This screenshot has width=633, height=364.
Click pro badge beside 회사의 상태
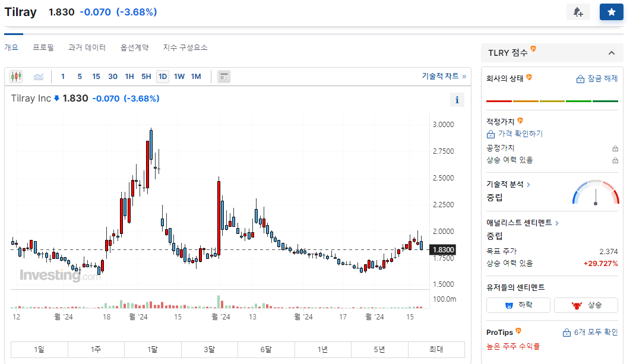click(529, 77)
